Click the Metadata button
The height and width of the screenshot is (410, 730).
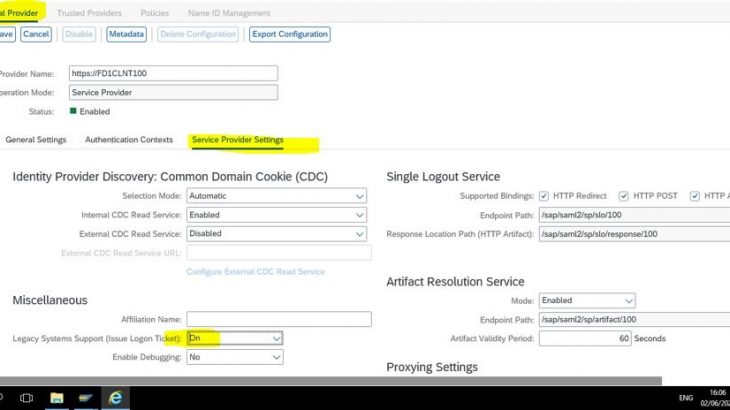click(x=126, y=34)
